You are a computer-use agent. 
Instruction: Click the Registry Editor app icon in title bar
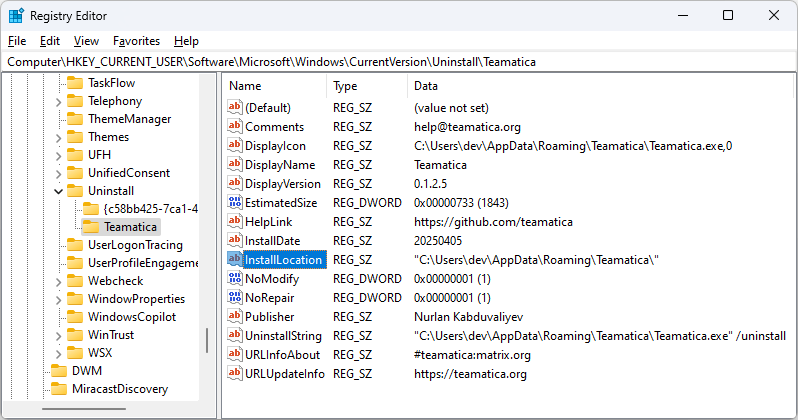coord(16,16)
